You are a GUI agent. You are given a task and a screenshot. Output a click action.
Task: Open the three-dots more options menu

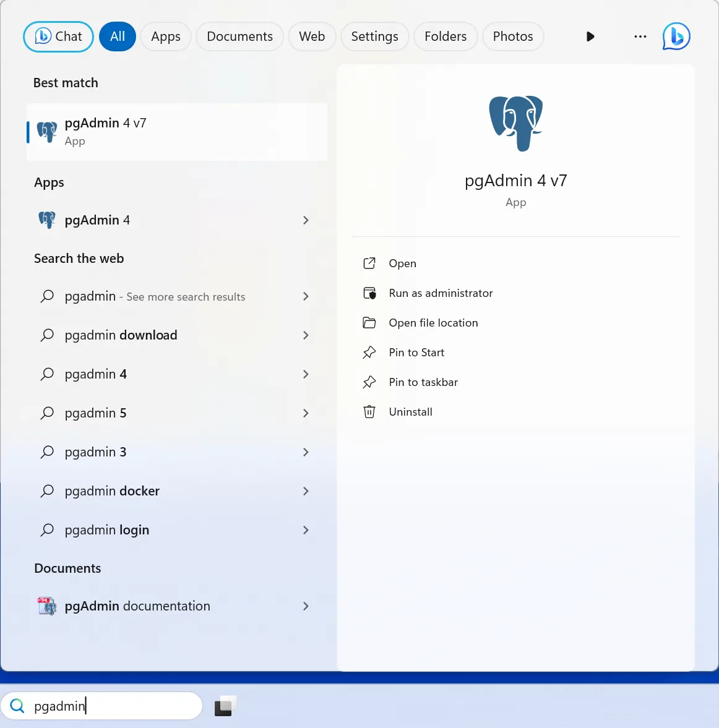(640, 36)
